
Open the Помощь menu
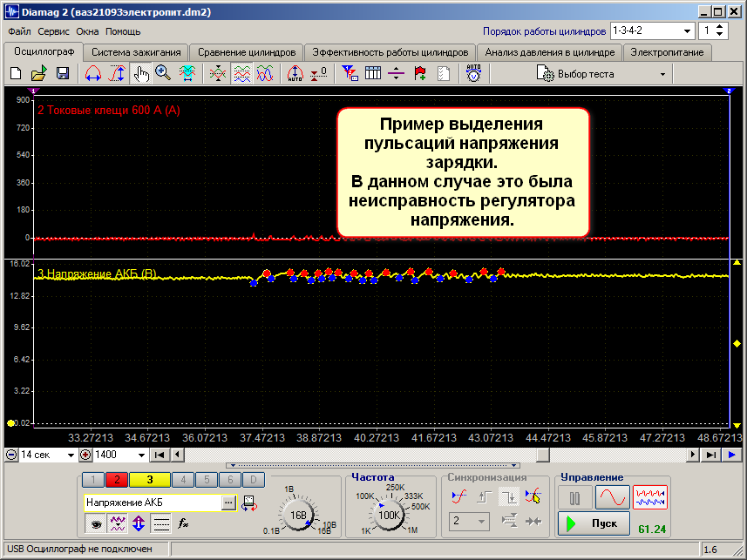(123, 31)
